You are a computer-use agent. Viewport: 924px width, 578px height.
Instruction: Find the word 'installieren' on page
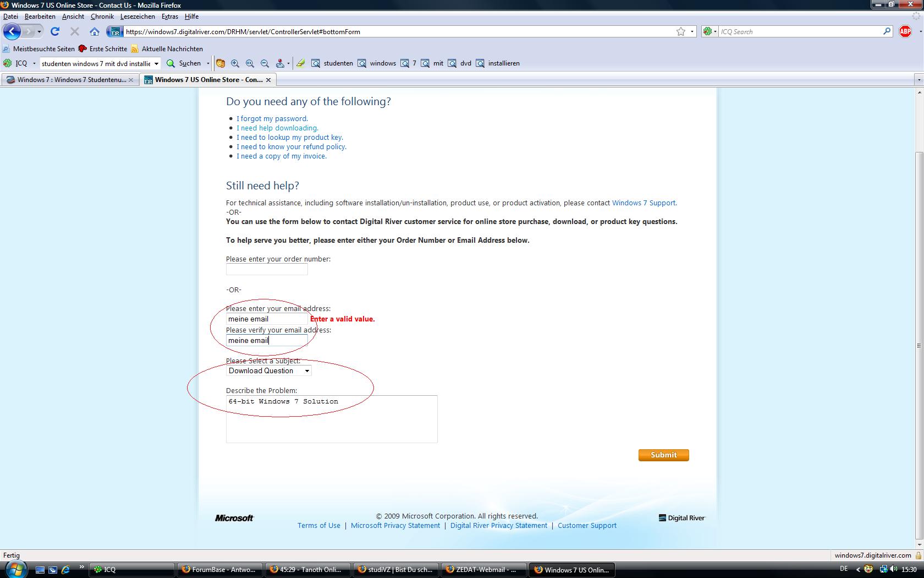pos(497,63)
